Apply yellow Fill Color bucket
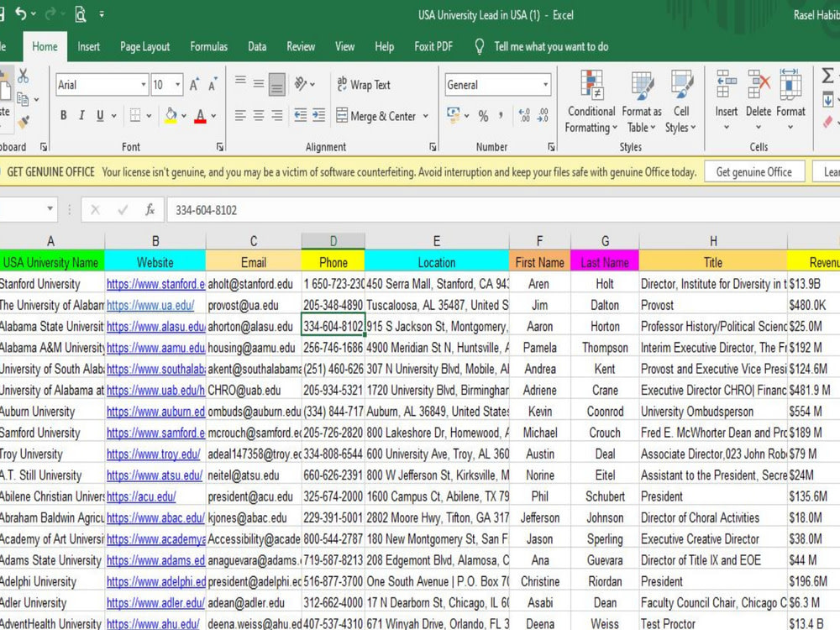Image resolution: width=840 pixels, height=630 pixels. [x=171, y=115]
